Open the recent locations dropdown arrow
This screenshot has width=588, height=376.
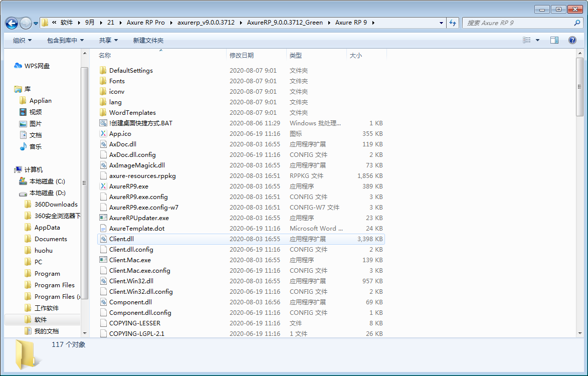[x=36, y=23]
